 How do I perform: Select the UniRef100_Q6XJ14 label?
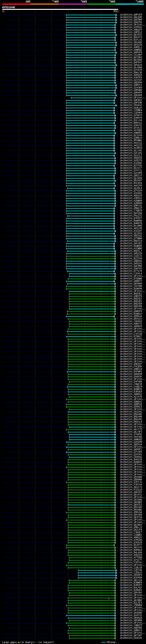[131, 580]
